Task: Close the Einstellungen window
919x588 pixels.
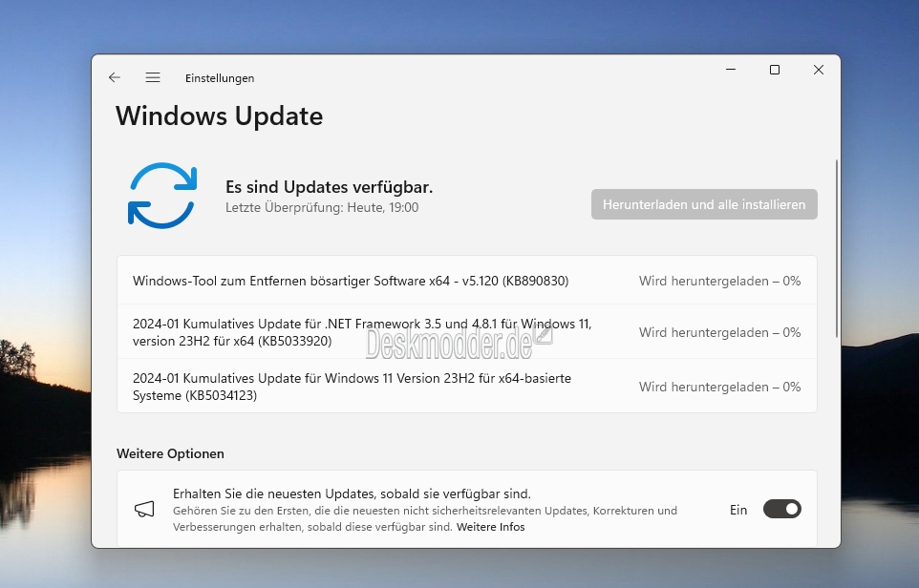Action: 819,70
